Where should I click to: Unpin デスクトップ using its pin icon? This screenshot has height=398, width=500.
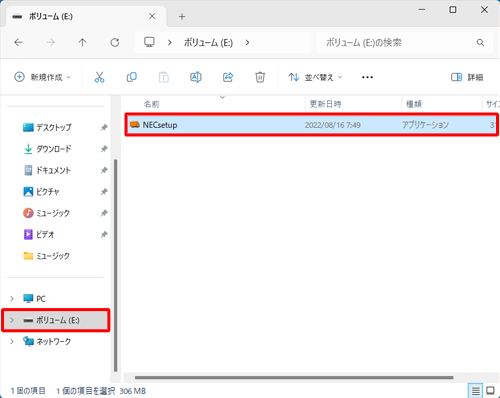click(104, 127)
